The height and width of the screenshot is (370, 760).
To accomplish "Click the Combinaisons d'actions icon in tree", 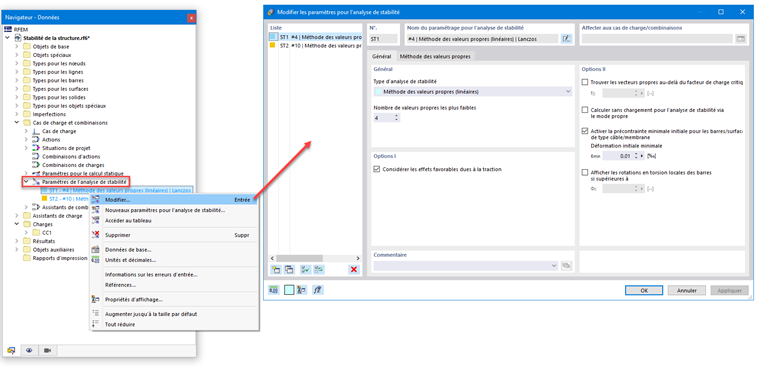I will click(36, 156).
